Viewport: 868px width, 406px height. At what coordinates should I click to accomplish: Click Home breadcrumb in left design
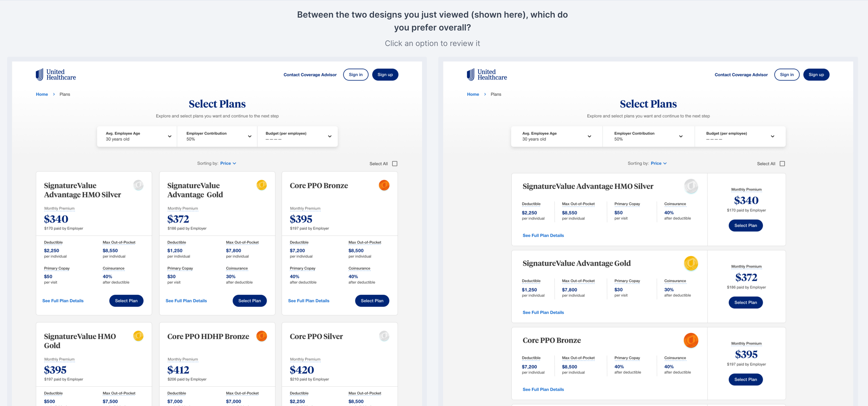[x=42, y=94]
